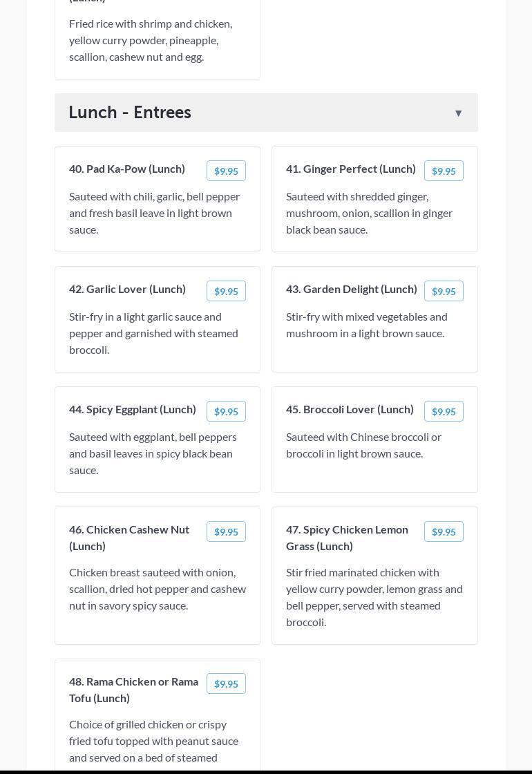Select Spicy Eggplant $9.95 price tag

point(226,411)
